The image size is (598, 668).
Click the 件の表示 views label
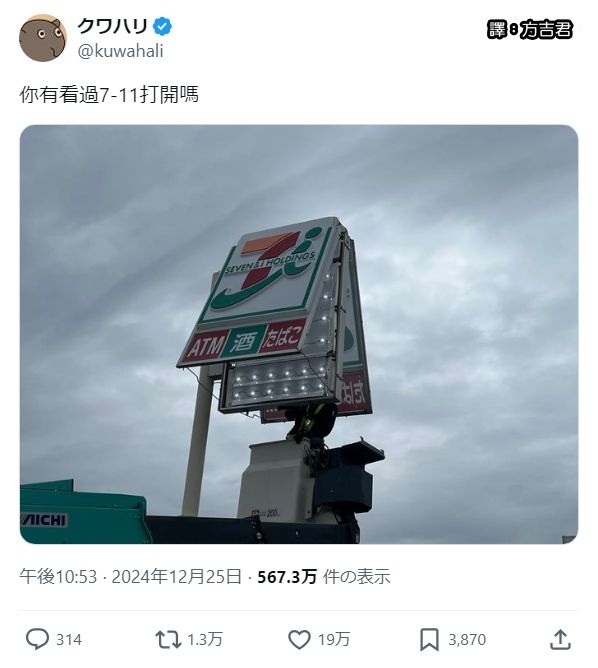[356, 576]
